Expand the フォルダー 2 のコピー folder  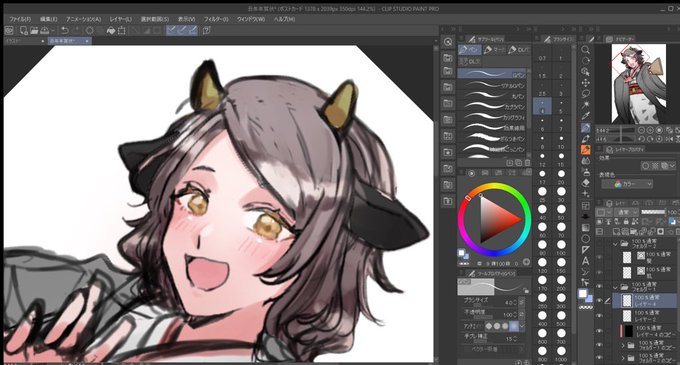[623, 358]
